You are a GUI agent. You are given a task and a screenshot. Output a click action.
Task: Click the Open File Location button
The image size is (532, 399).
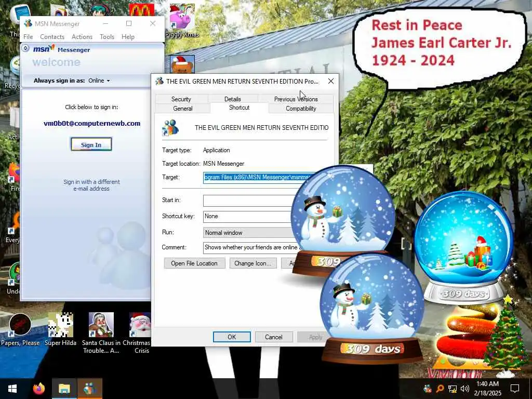pyautogui.click(x=194, y=263)
